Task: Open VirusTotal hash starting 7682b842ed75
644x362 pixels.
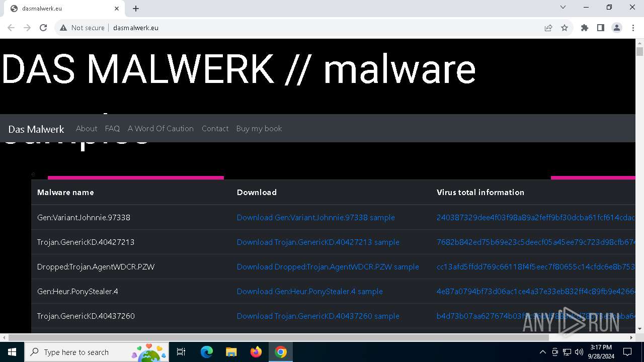Action: coord(536,242)
